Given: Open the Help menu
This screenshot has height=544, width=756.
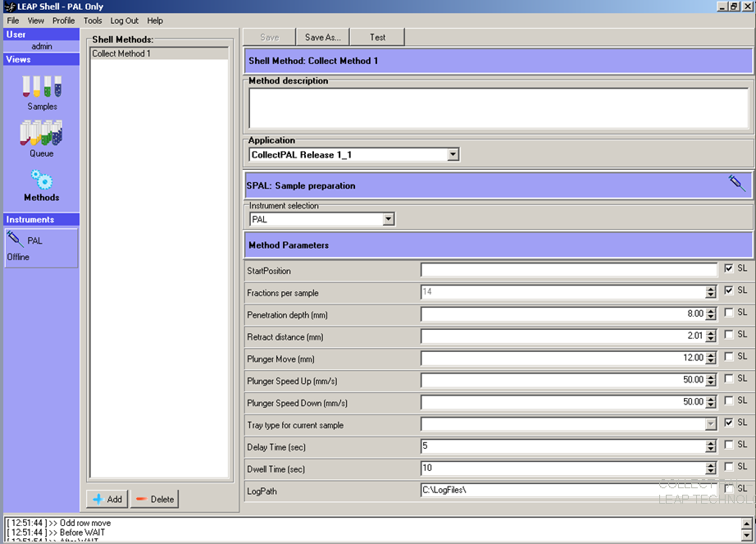Looking at the screenshot, I should pyautogui.click(x=155, y=21).
